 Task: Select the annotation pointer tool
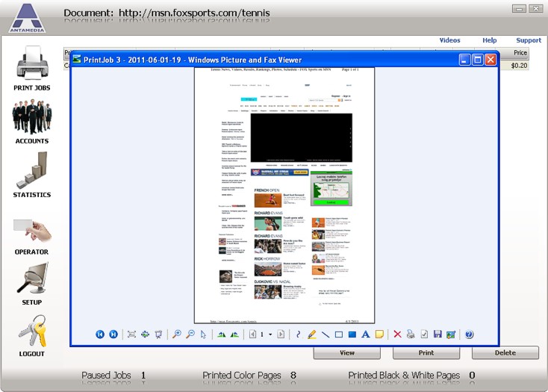[203, 335]
